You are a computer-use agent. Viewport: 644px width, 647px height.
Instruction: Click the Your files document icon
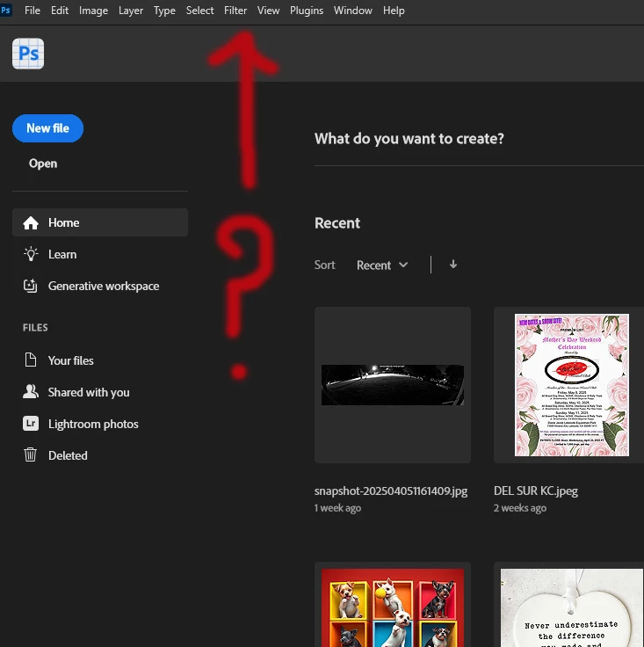[x=31, y=360]
